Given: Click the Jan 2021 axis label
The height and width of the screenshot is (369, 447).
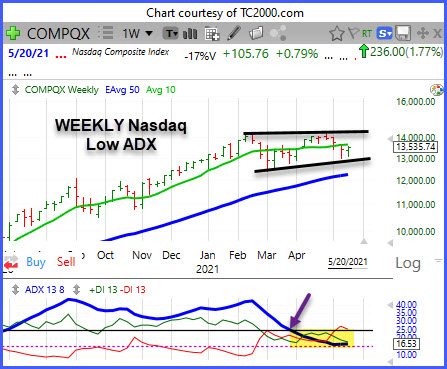Looking at the screenshot, I should coord(207,262).
